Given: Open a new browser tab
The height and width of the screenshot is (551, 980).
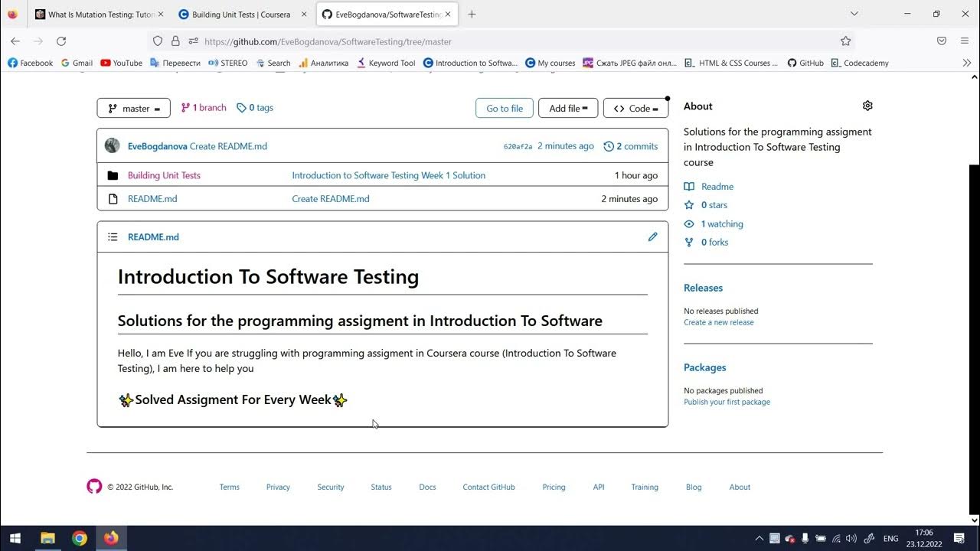Looking at the screenshot, I should click(x=472, y=15).
